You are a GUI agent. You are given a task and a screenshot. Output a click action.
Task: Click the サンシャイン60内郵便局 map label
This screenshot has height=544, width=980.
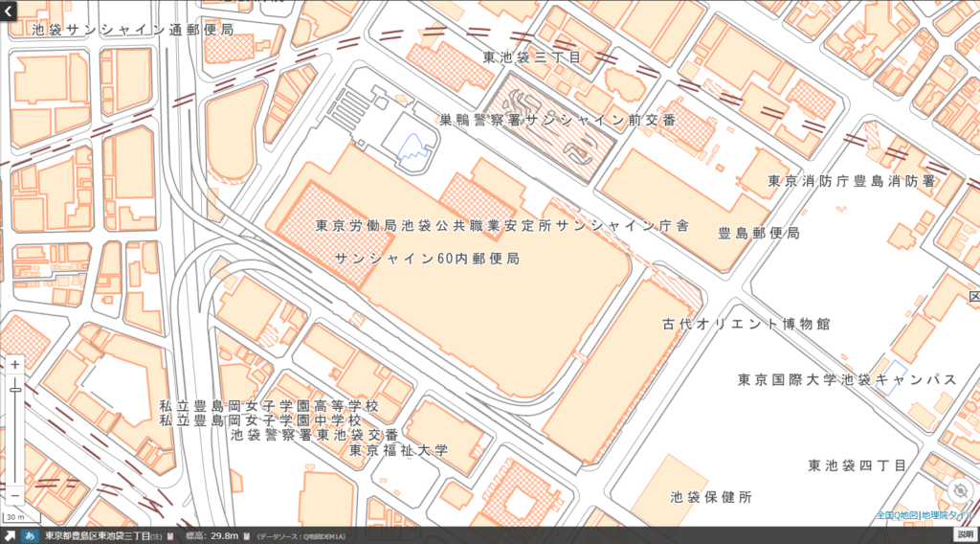427,259
